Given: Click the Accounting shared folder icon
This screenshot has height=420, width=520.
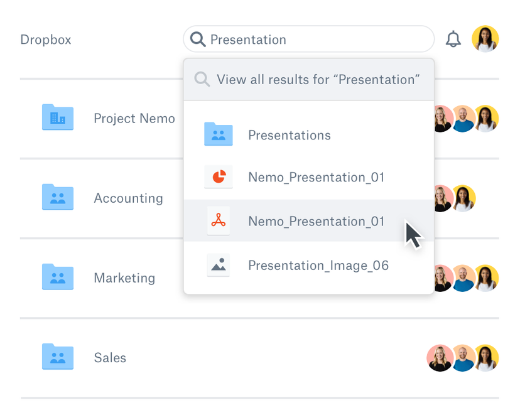Looking at the screenshot, I should click(x=58, y=197).
